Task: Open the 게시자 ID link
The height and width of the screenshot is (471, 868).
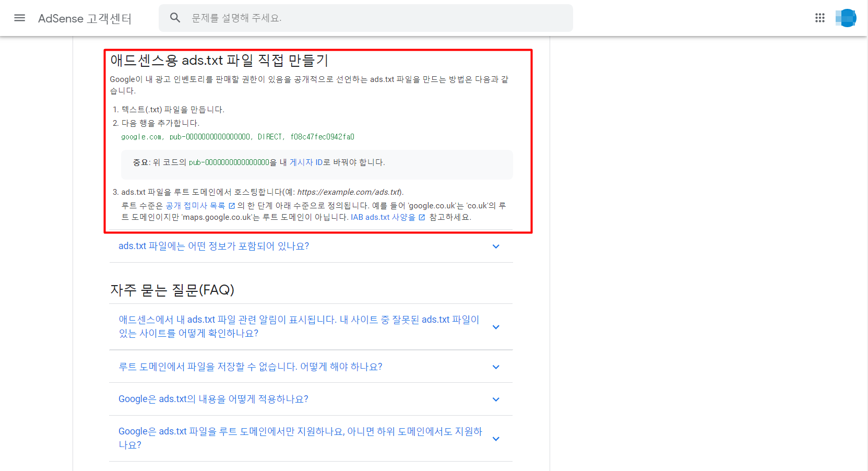Action: [306, 162]
